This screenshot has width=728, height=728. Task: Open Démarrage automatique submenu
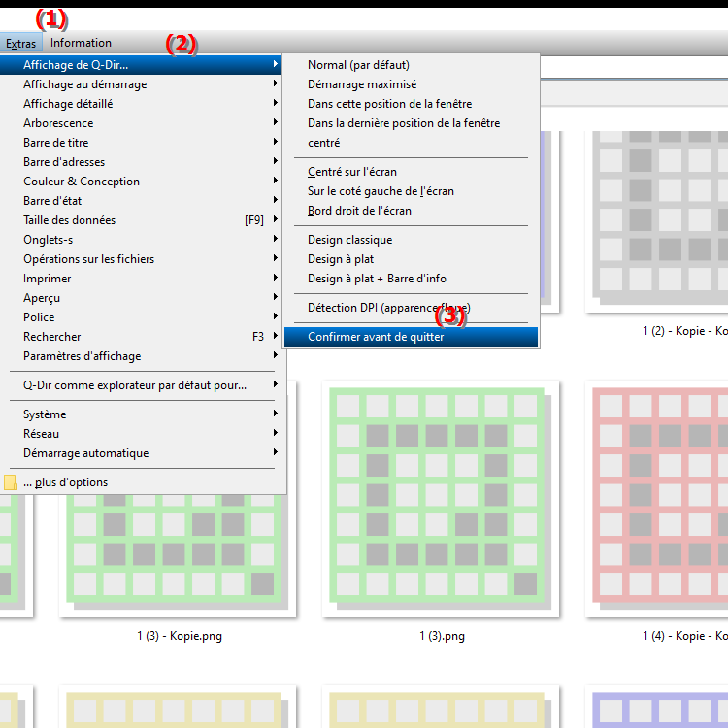[142, 453]
